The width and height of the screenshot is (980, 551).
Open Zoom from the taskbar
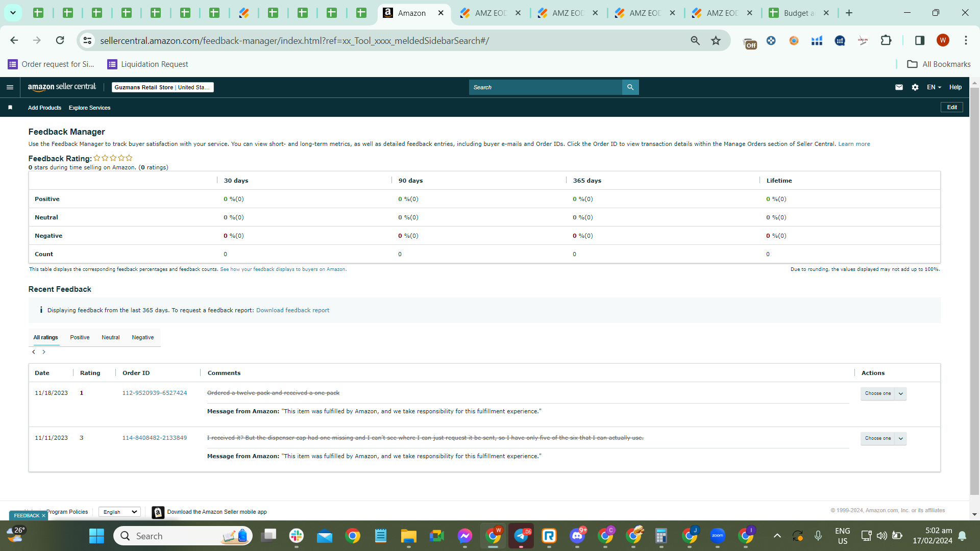tap(718, 536)
